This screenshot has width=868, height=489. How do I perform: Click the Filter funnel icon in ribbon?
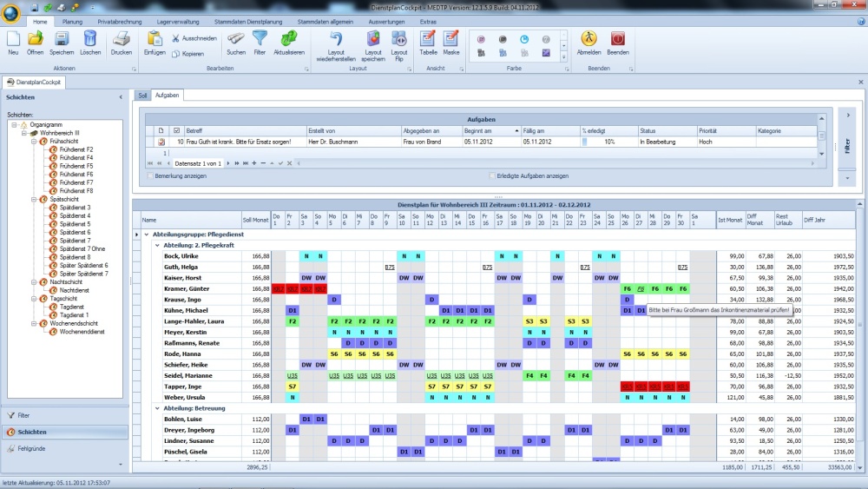260,39
